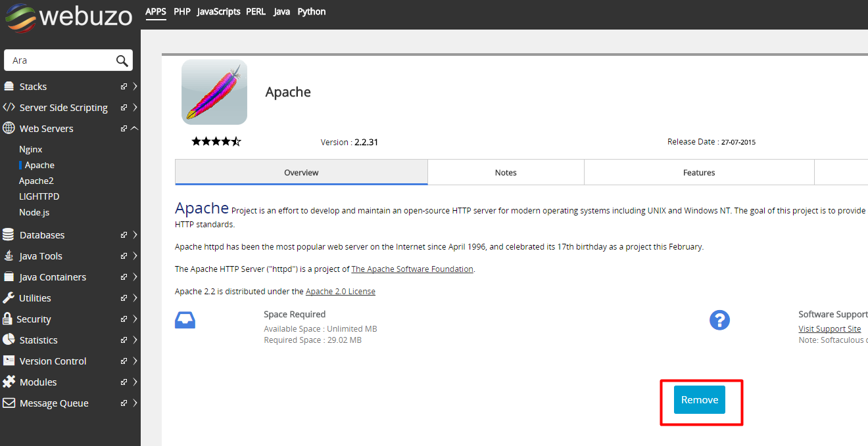
Task: Click the Utilities wrench icon
Action: click(9, 298)
